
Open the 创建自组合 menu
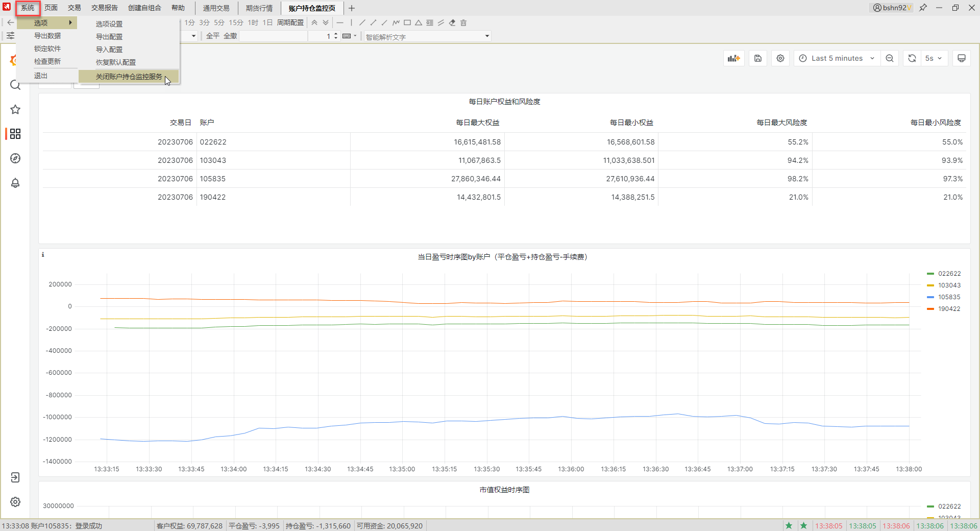point(144,8)
